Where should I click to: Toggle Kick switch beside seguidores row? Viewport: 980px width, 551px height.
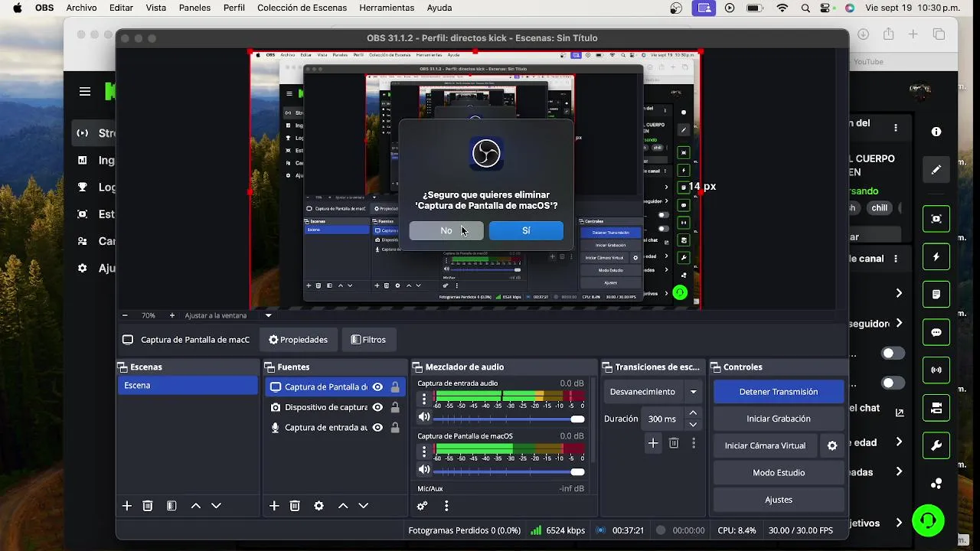[893, 354]
